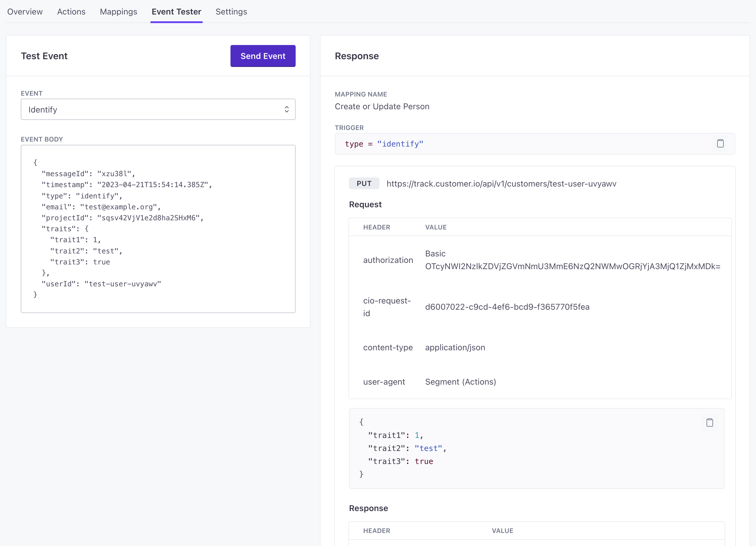
Task: Click the "userId" line in event body
Action: pos(101,284)
